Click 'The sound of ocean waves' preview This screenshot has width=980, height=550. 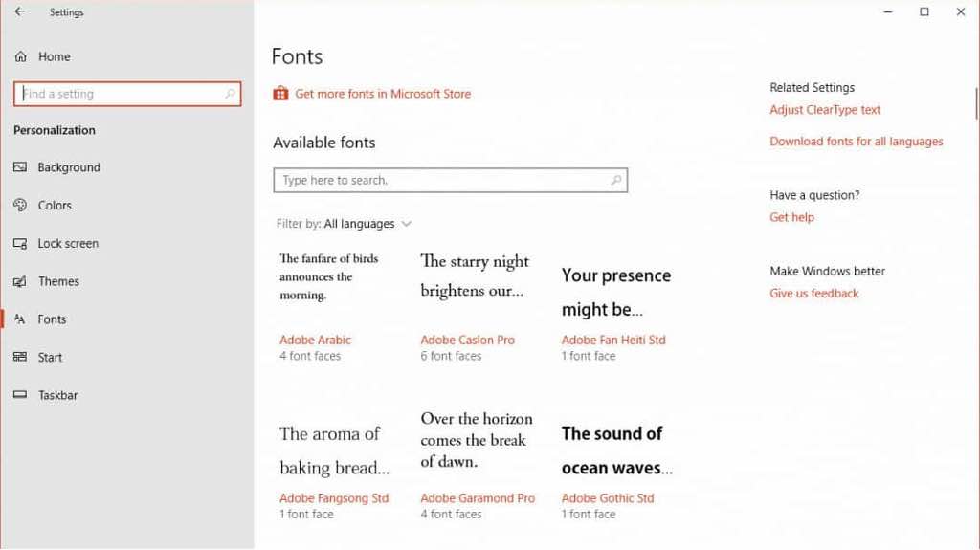tap(617, 451)
